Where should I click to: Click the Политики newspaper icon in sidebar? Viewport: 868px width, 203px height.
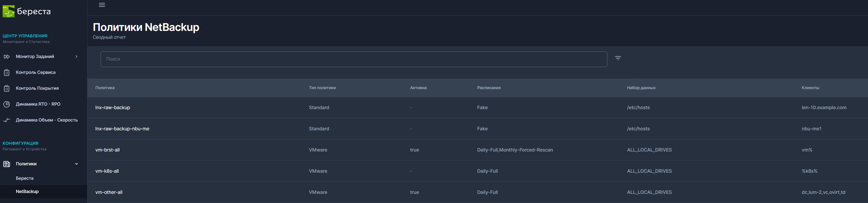tap(7, 164)
